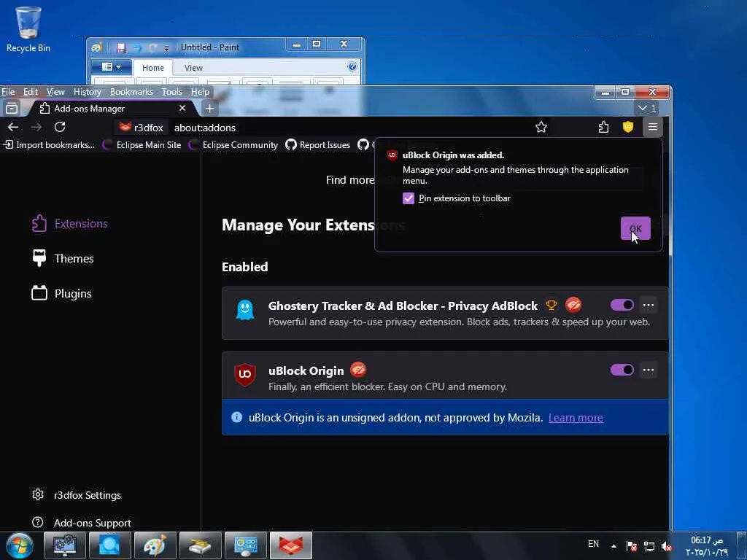
Task: Open the Windows Start button
Action: coord(20,545)
